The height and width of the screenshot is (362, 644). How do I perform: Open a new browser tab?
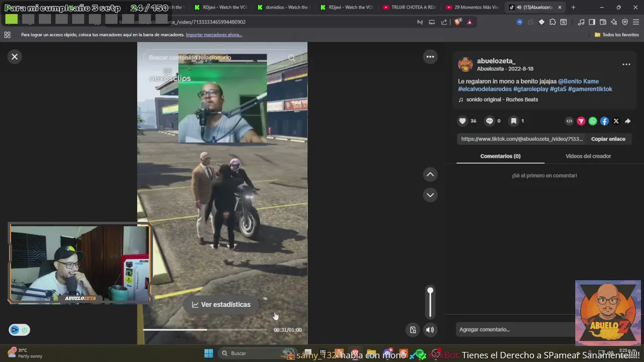[x=573, y=7]
